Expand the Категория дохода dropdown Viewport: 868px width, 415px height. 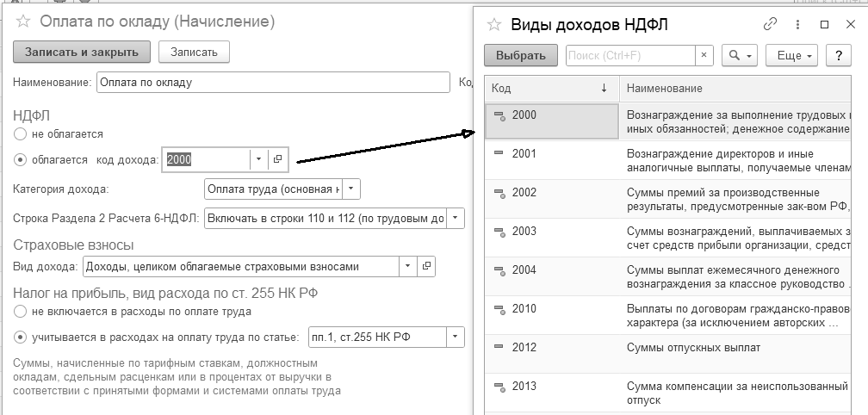(x=353, y=189)
